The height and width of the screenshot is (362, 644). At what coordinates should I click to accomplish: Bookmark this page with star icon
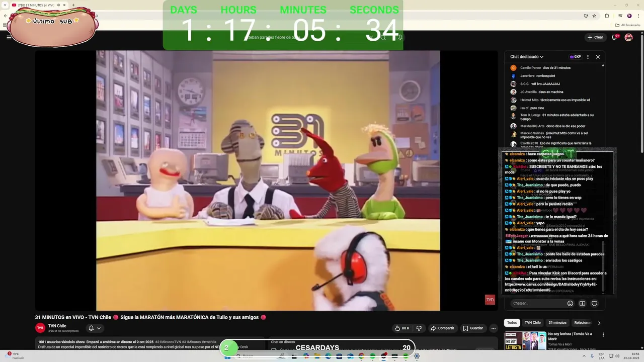click(x=594, y=16)
